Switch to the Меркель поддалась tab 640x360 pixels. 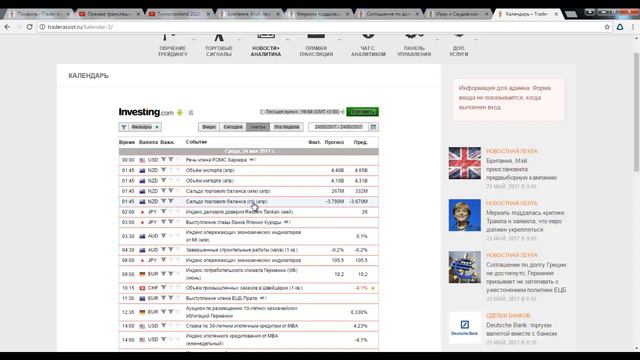click(x=318, y=14)
